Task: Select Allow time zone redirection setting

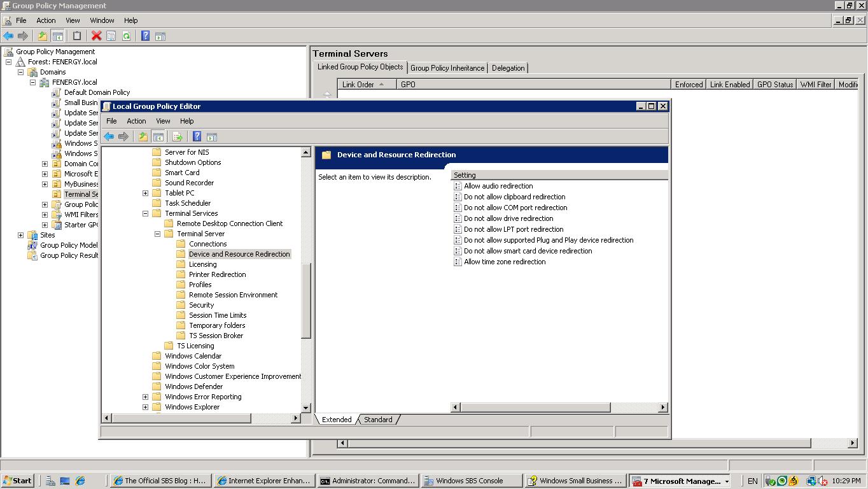Action: (x=505, y=262)
